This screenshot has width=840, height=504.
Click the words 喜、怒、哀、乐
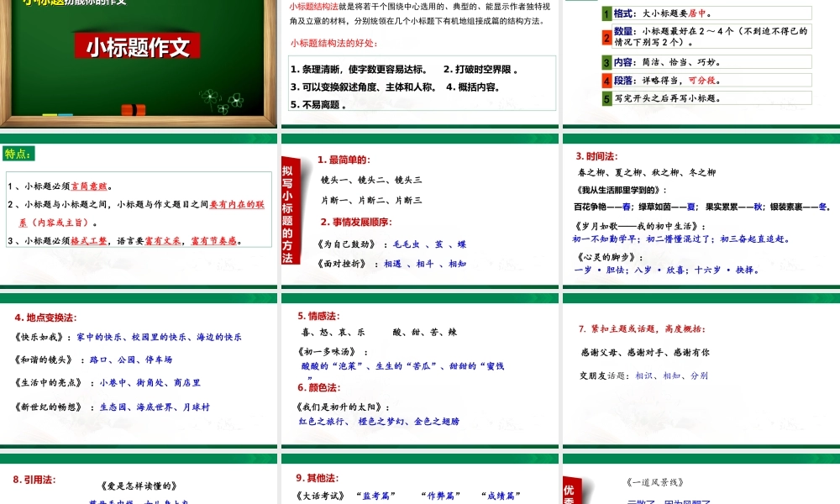[x=333, y=332]
